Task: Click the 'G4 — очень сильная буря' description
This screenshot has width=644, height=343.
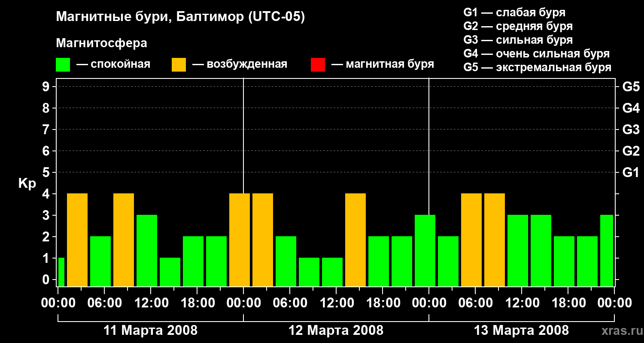Action: 537,54
